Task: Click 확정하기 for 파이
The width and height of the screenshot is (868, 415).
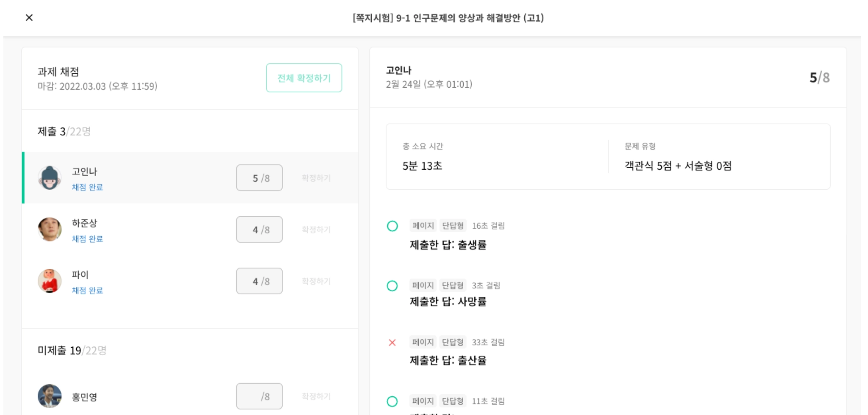Action: (x=316, y=281)
